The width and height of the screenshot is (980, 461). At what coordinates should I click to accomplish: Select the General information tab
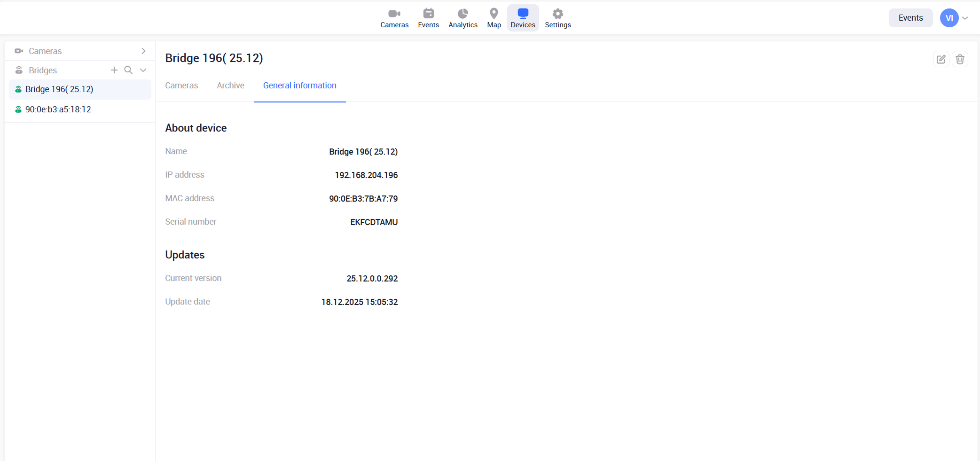coord(299,86)
